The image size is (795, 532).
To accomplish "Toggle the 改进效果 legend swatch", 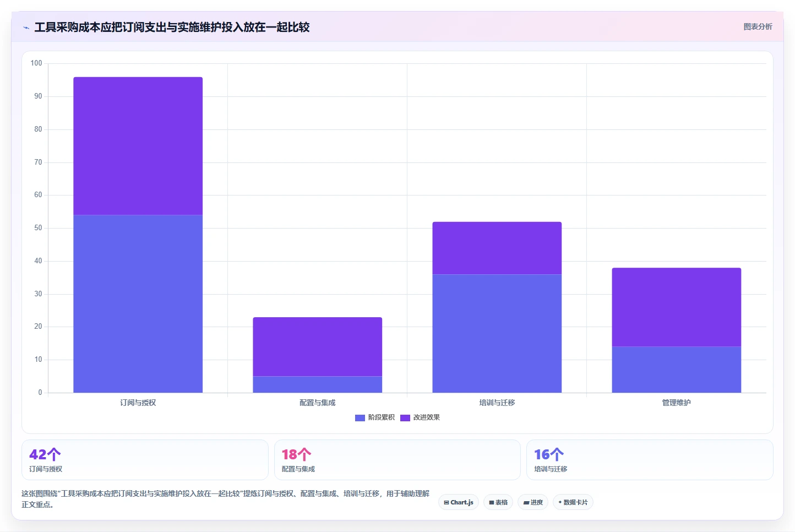I will pyautogui.click(x=405, y=418).
